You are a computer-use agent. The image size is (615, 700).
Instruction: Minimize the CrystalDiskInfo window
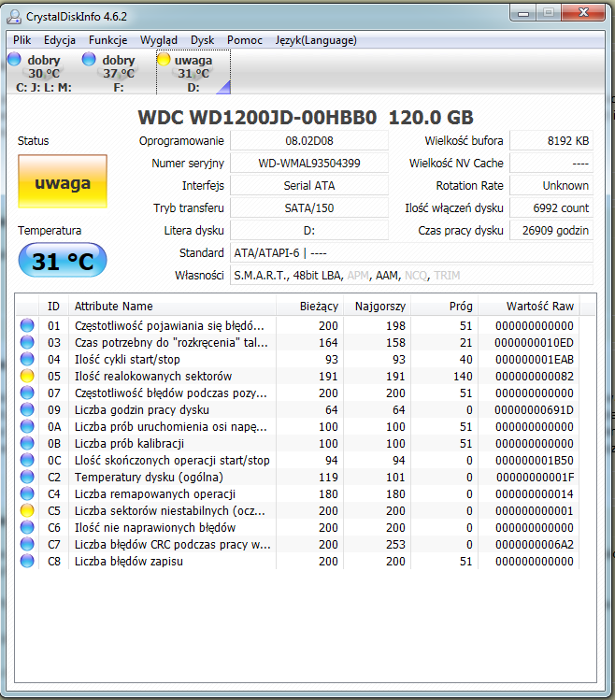[x=523, y=13]
